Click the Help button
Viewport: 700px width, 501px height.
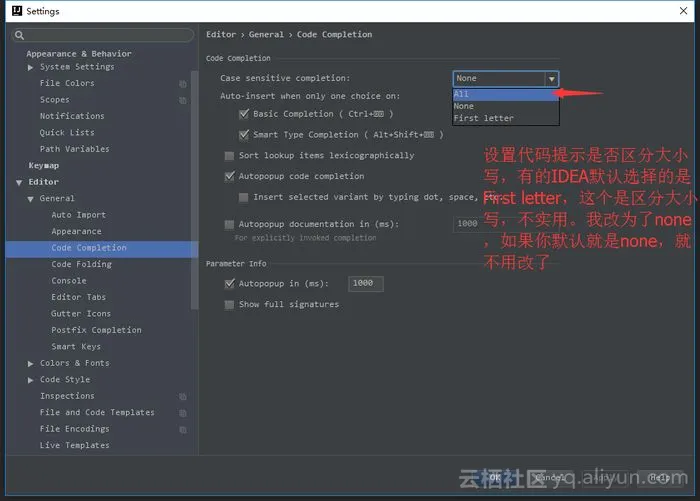658,478
